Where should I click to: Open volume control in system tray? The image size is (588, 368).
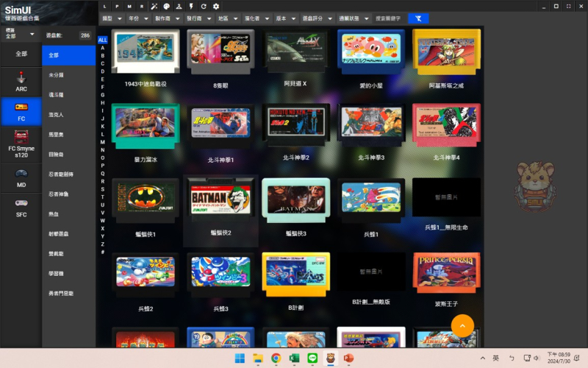pos(537,358)
